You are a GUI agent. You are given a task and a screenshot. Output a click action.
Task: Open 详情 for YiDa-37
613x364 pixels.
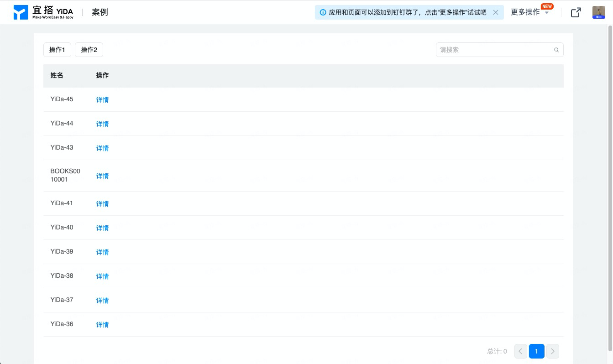[x=102, y=301]
